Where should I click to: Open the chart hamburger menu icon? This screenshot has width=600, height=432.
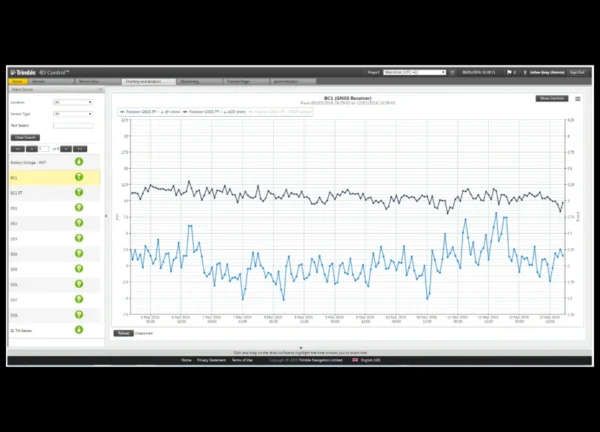click(x=577, y=99)
